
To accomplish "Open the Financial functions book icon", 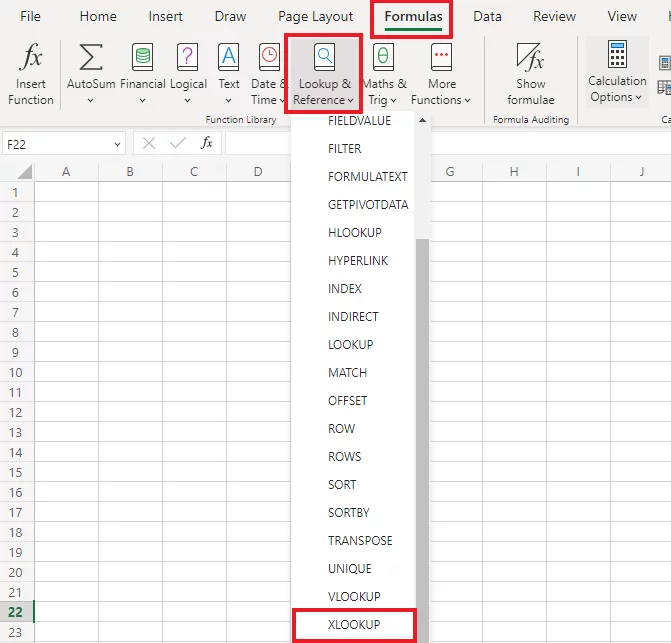I will [x=143, y=57].
